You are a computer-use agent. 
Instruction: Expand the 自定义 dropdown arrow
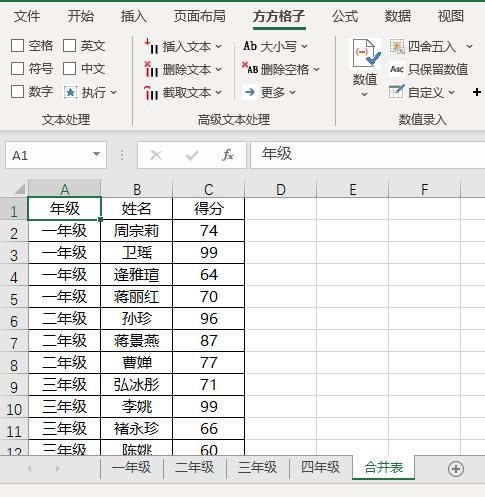[x=451, y=92]
